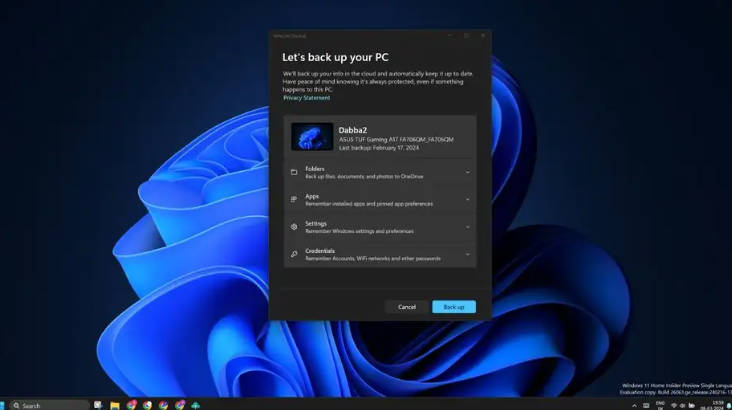Minimize the Windows Backup window
The image size is (732, 410).
450,35
